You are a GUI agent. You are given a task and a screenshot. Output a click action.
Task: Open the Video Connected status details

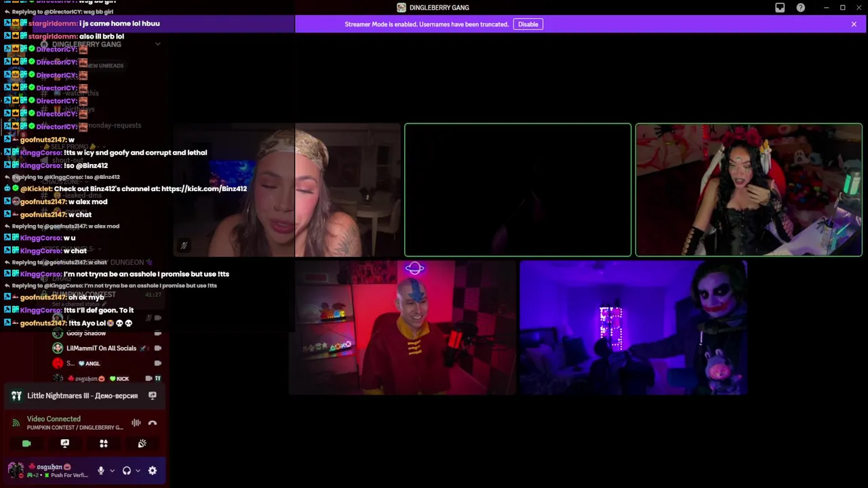(x=54, y=419)
